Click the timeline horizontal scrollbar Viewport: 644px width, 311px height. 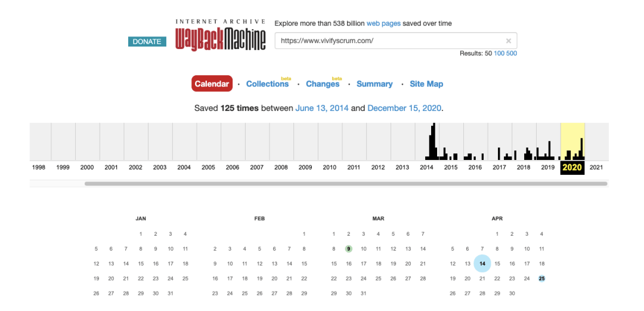click(346, 184)
